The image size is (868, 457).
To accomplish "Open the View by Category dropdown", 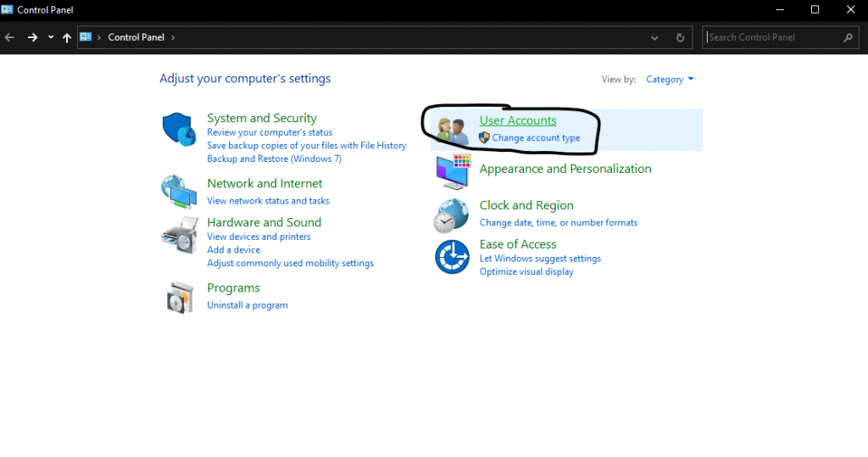I will (670, 79).
